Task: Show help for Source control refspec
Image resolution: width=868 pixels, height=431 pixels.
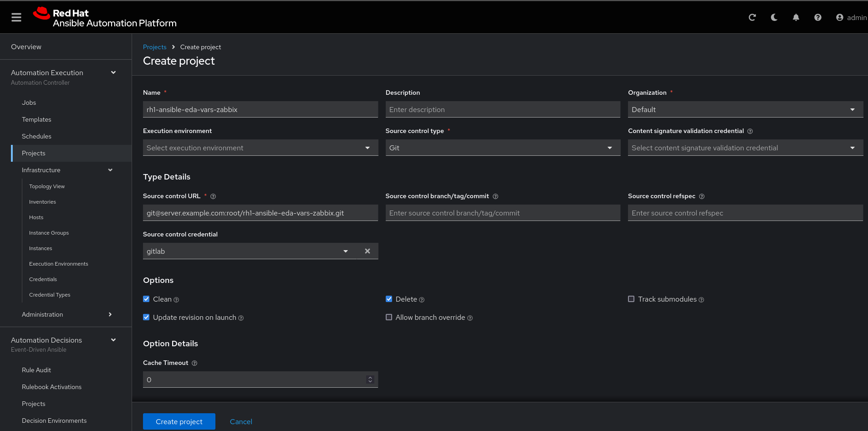Action: [702, 196]
